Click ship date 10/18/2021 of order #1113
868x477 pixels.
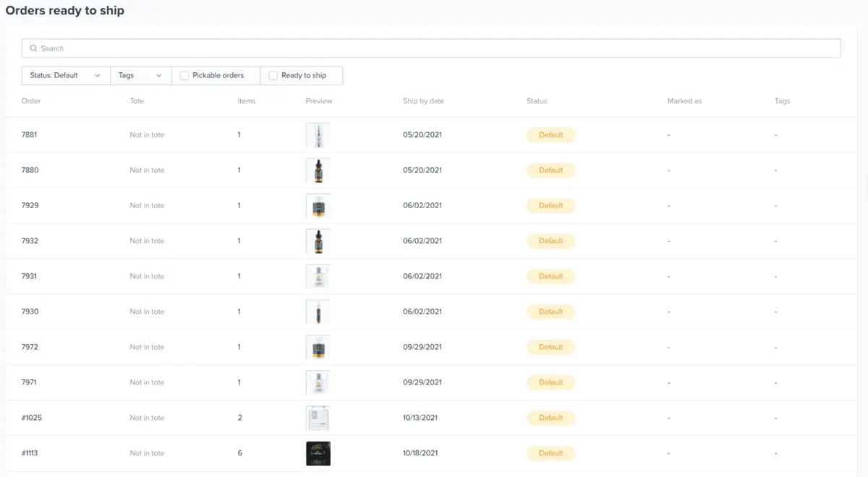[x=421, y=454]
